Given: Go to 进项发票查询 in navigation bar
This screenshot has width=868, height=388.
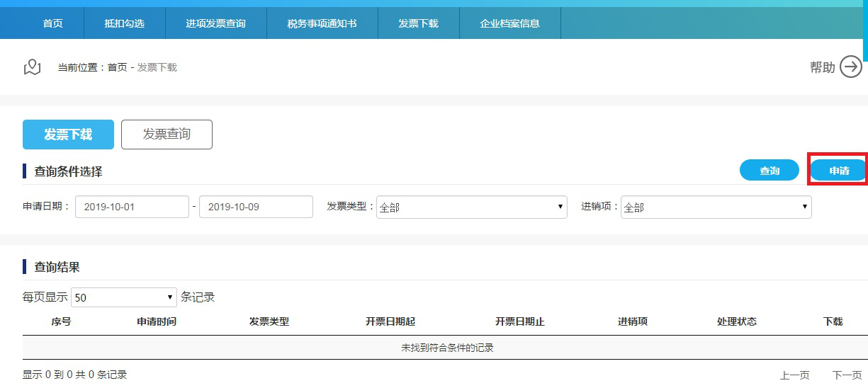Looking at the screenshot, I should [215, 23].
